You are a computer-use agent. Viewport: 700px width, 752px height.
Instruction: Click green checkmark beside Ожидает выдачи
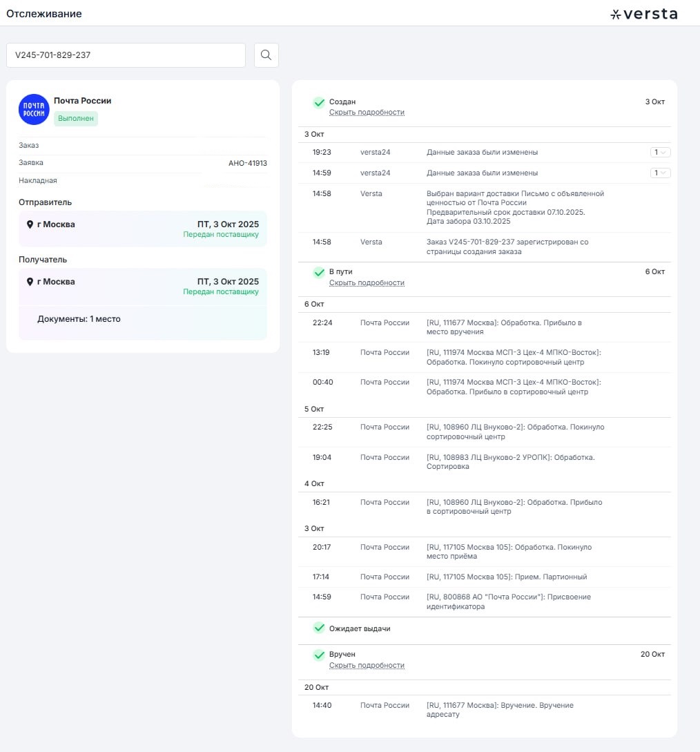[x=319, y=628]
